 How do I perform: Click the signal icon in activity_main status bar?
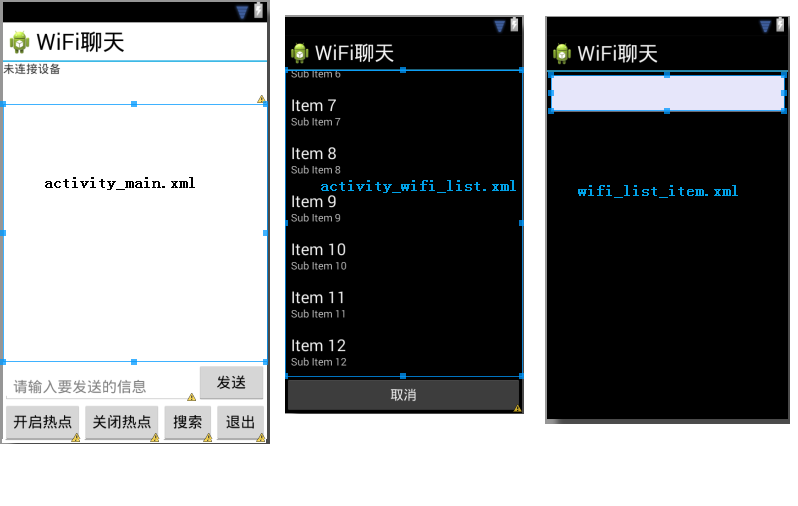242,12
